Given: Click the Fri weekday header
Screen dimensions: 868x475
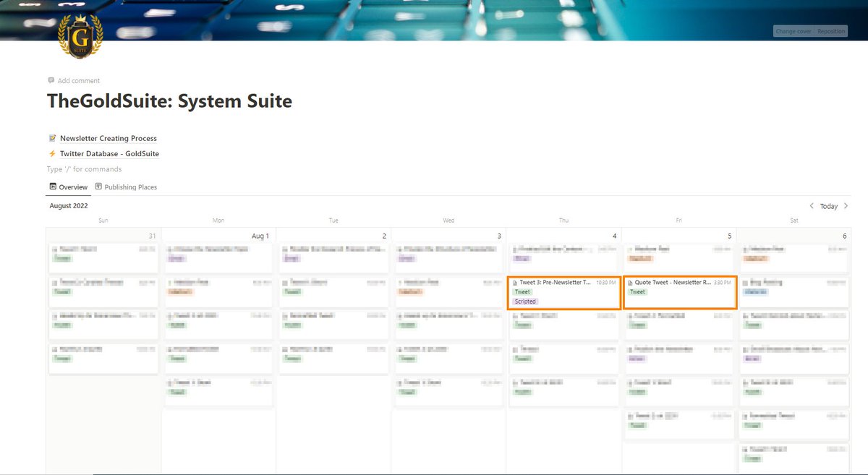Looking at the screenshot, I should tap(678, 220).
